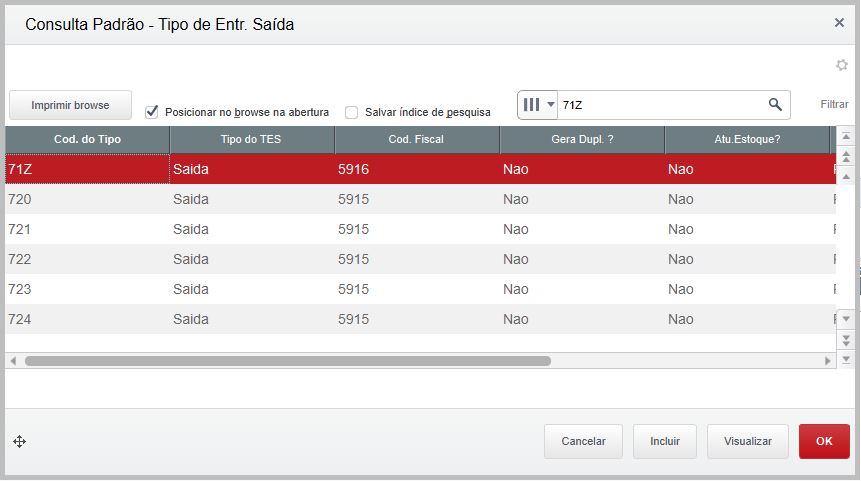The image size is (861, 481).
Task: Select the row with code 723
Action: point(420,289)
